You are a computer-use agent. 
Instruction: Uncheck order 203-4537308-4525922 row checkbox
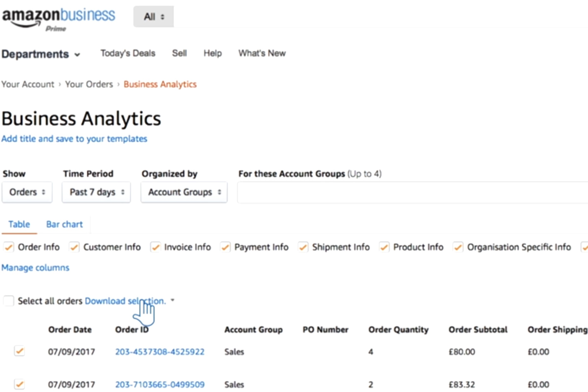tap(18, 351)
